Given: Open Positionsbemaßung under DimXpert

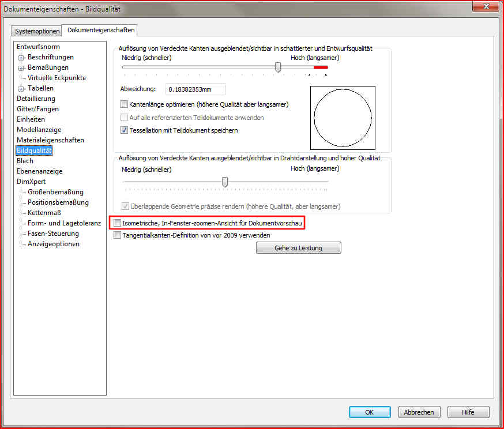Looking at the screenshot, I should coord(58,202).
